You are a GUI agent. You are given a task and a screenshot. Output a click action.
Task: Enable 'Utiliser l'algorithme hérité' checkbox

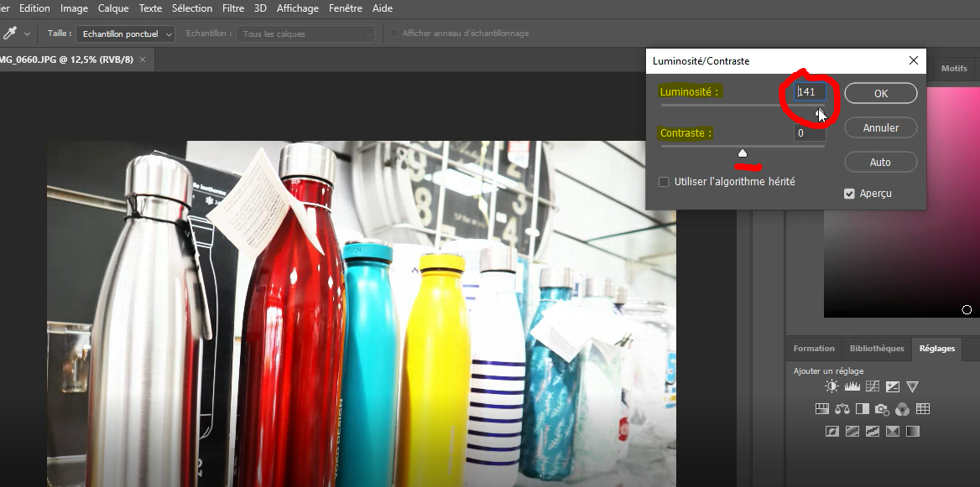665,182
